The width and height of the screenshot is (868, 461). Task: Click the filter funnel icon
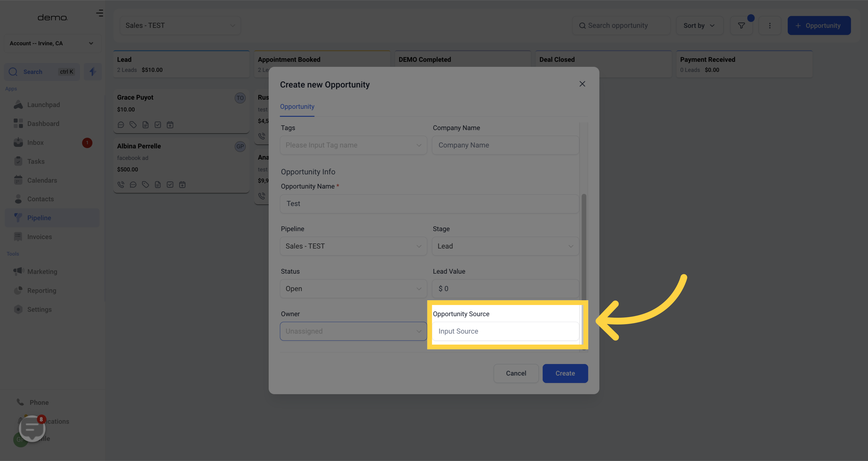741,26
